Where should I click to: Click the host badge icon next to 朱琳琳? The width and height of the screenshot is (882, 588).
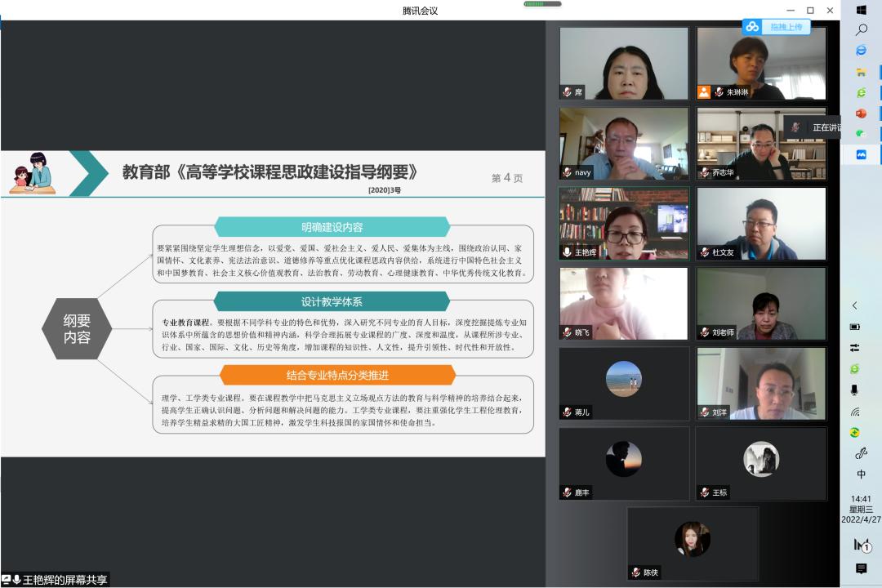(x=704, y=92)
